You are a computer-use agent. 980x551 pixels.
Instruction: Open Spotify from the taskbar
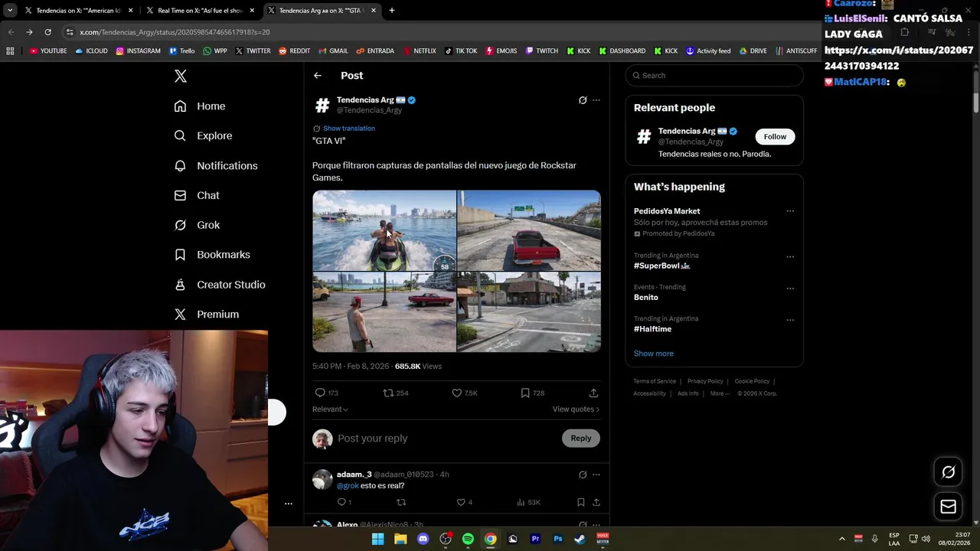[x=468, y=539]
